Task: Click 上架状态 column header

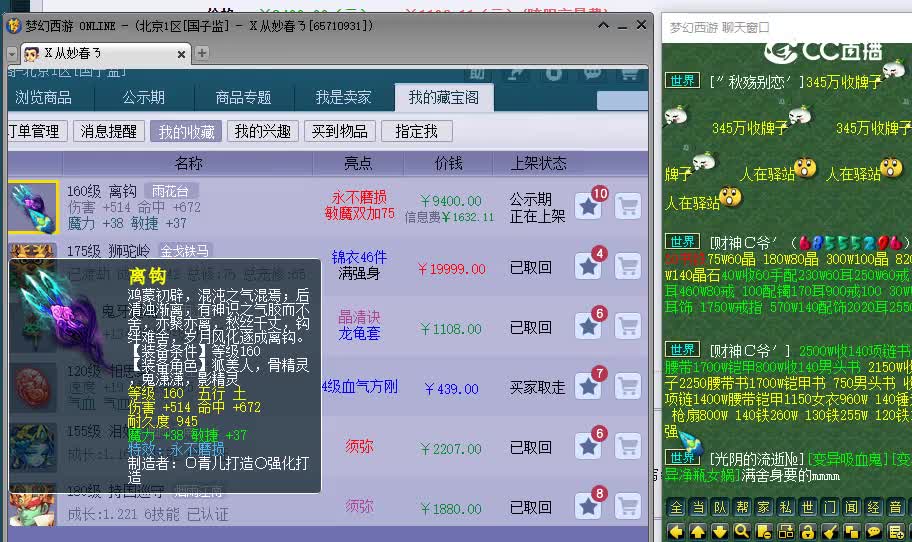Action: pyautogui.click(x=538, y=163)
